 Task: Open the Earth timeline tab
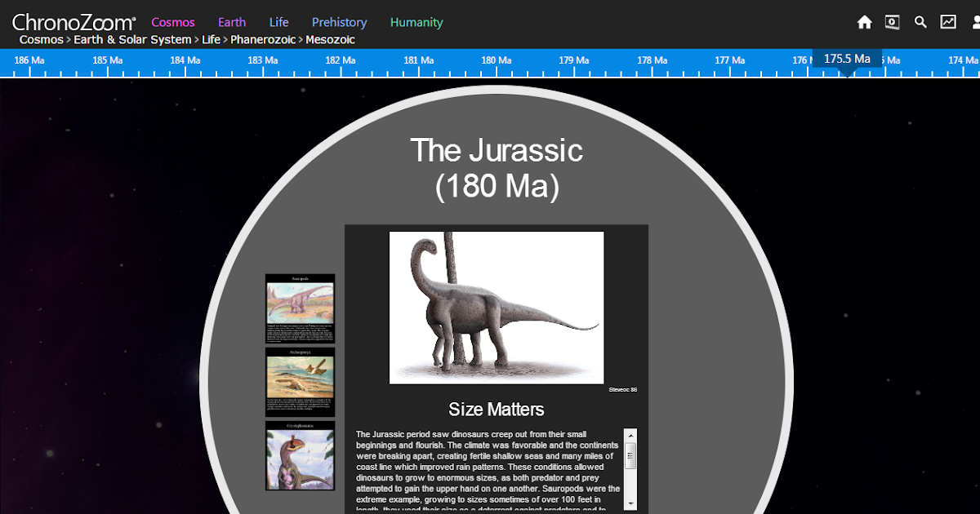232,22
